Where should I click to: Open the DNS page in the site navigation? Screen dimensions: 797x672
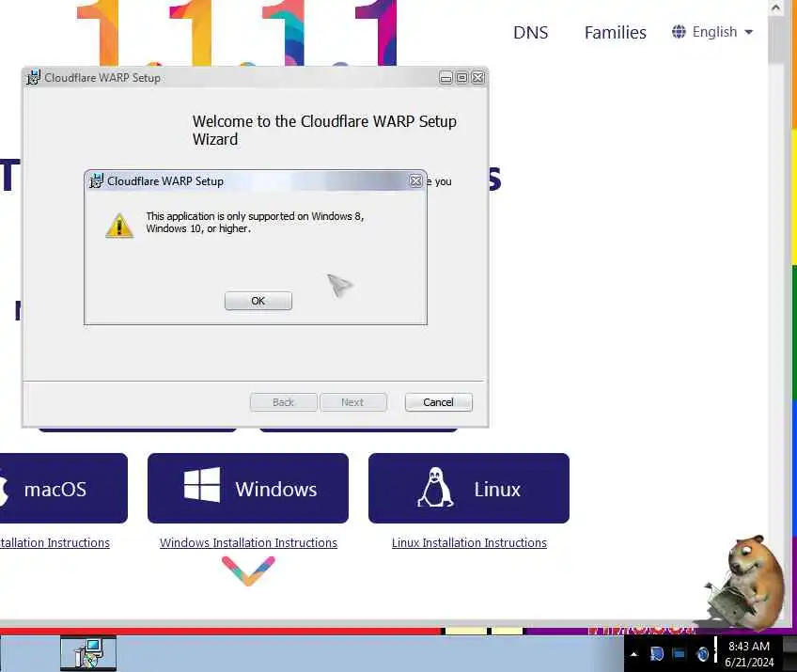(531, 33)
